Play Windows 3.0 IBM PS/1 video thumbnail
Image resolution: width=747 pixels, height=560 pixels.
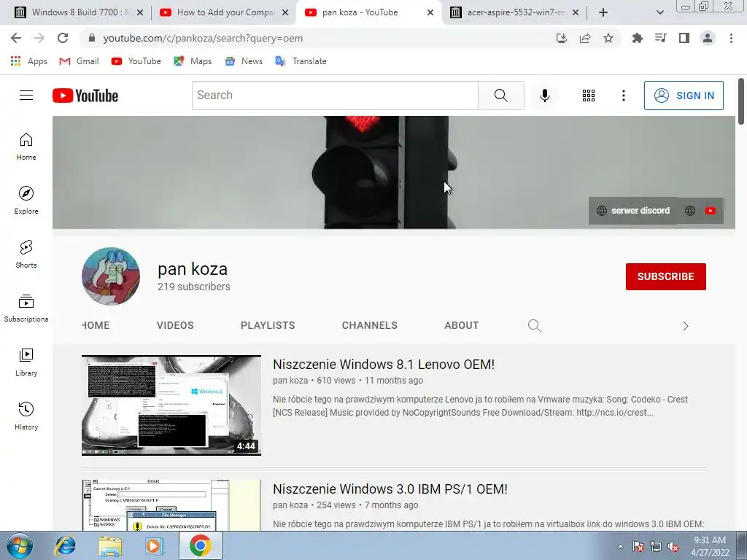pos(171,505)
